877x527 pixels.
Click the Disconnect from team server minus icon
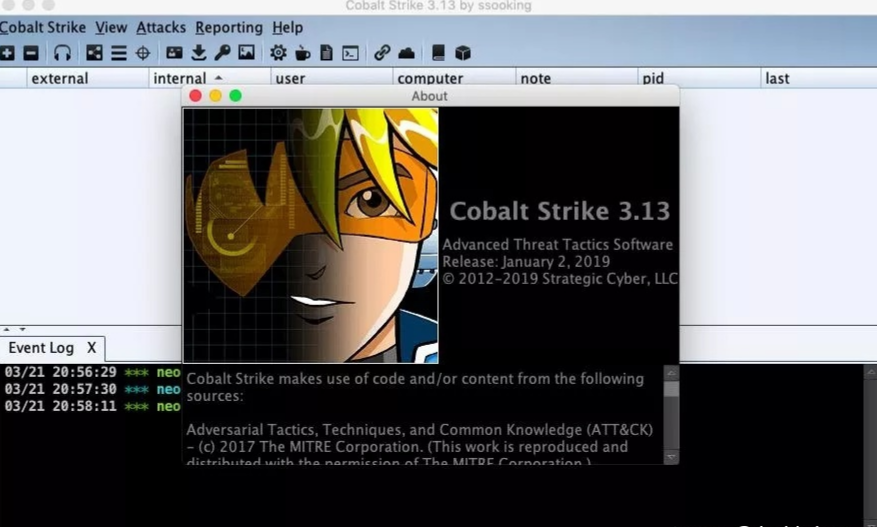tap(31, 53)
